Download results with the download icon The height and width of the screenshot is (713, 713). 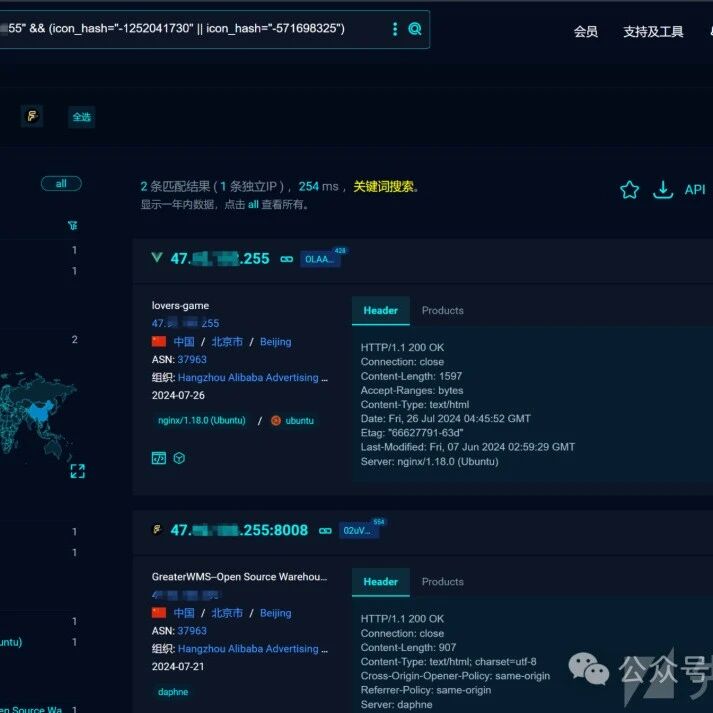tap(663, 190)
